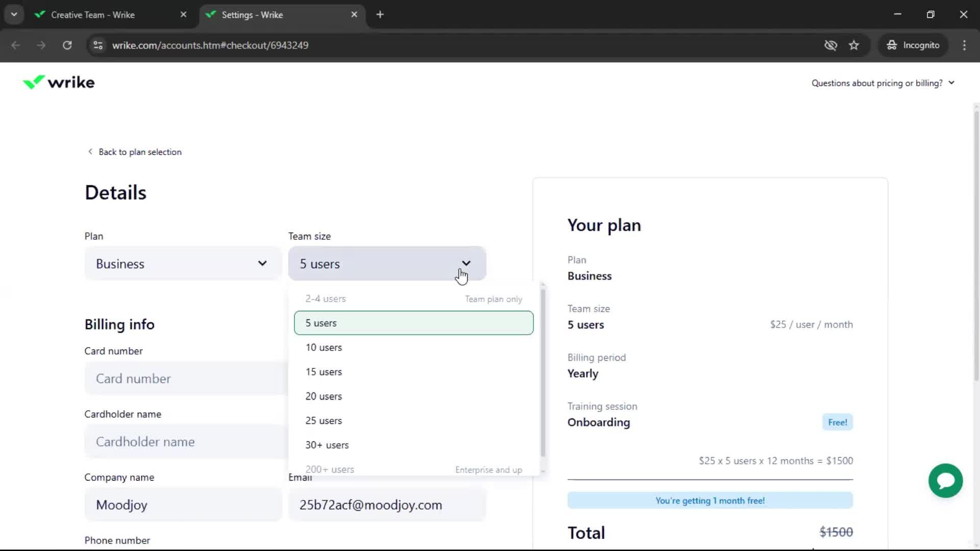This screenshot has height=551, width=980.
Task: Click into the Card number field
Action: pos(186,379)
